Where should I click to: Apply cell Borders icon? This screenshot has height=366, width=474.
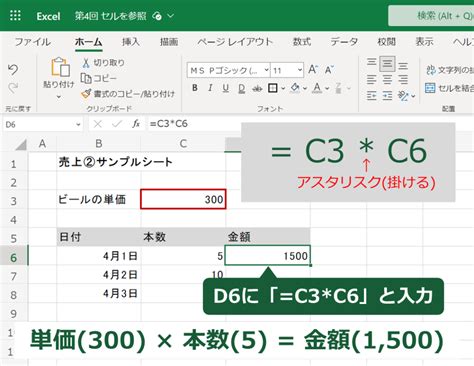coord(273,88)
